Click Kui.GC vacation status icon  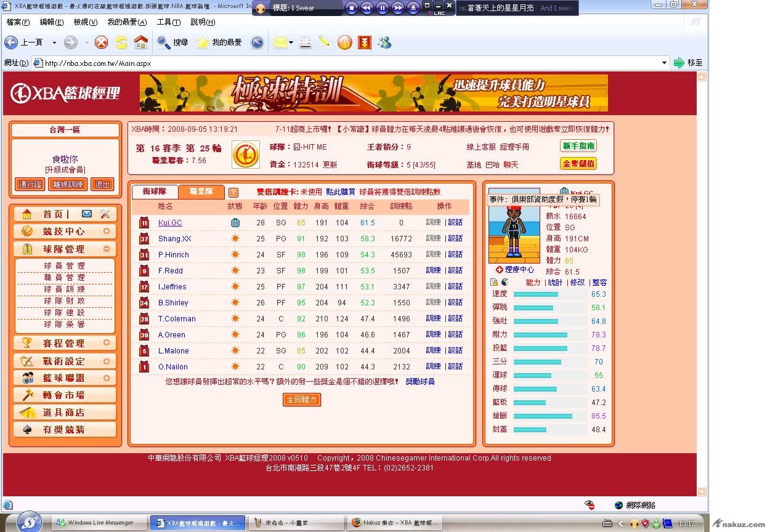[235, 223]
